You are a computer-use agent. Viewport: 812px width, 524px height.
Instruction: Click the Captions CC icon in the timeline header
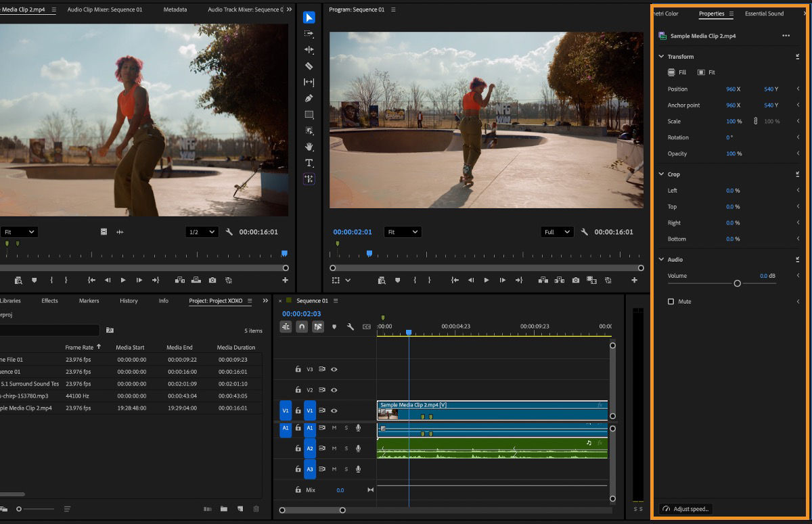pos(367,326)
